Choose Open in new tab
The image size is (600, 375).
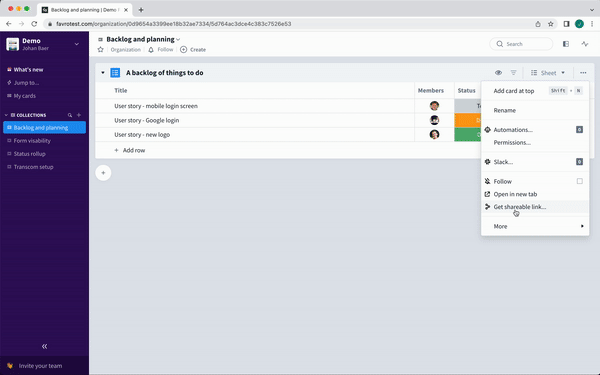click(x=535, y=194)
